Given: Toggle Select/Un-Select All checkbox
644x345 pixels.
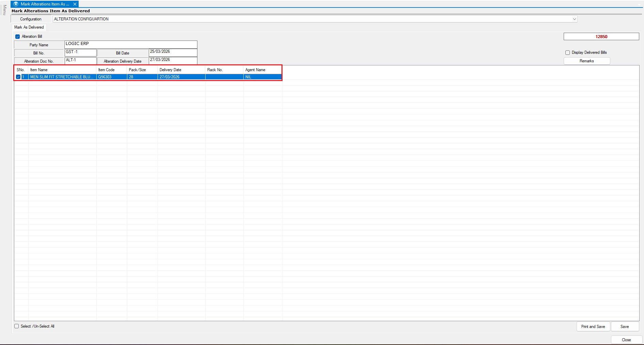Looking at the screenshot, I should pyautogui.click(x=17, y=326).
